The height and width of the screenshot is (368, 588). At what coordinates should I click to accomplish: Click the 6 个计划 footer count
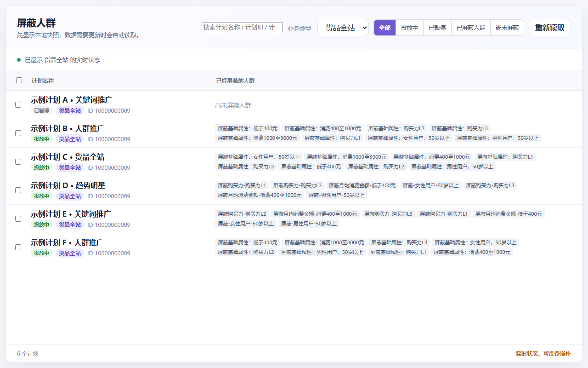28,354
